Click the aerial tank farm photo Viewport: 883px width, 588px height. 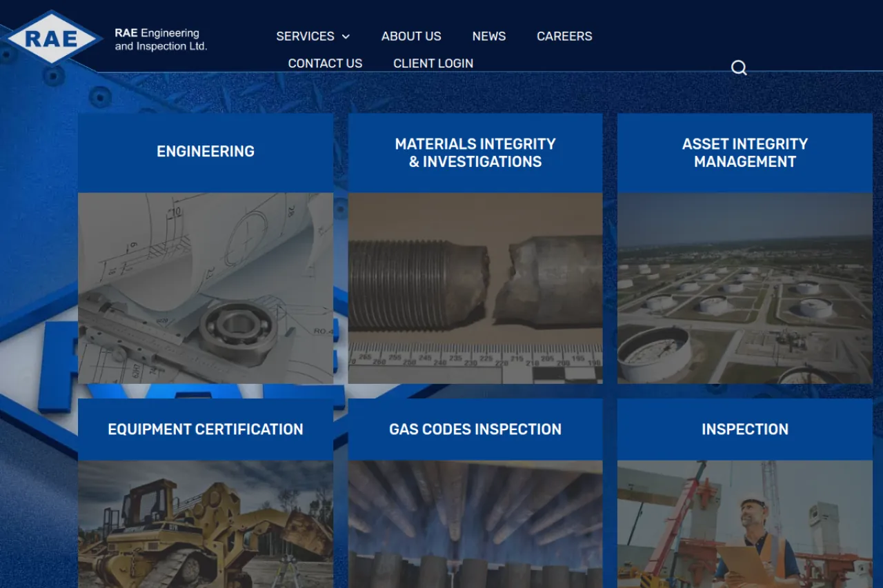point(745,288)
